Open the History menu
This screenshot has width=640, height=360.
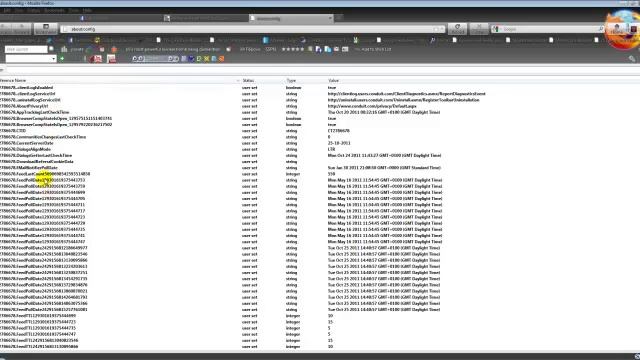point(33,10)
